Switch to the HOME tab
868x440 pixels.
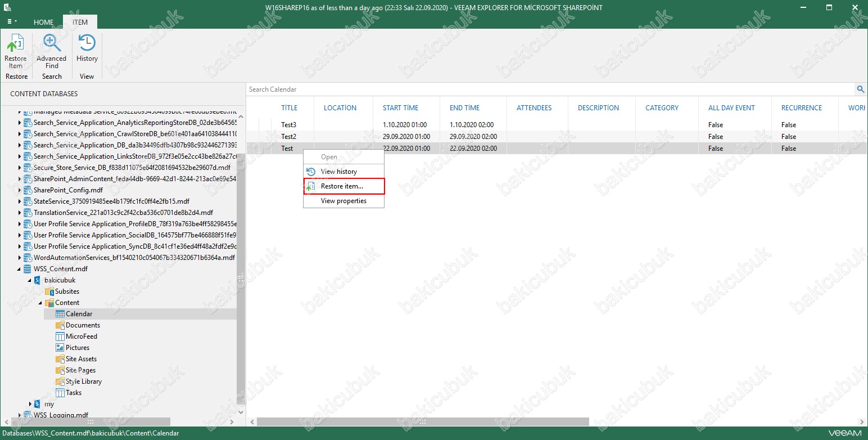[x=43, y=23]
